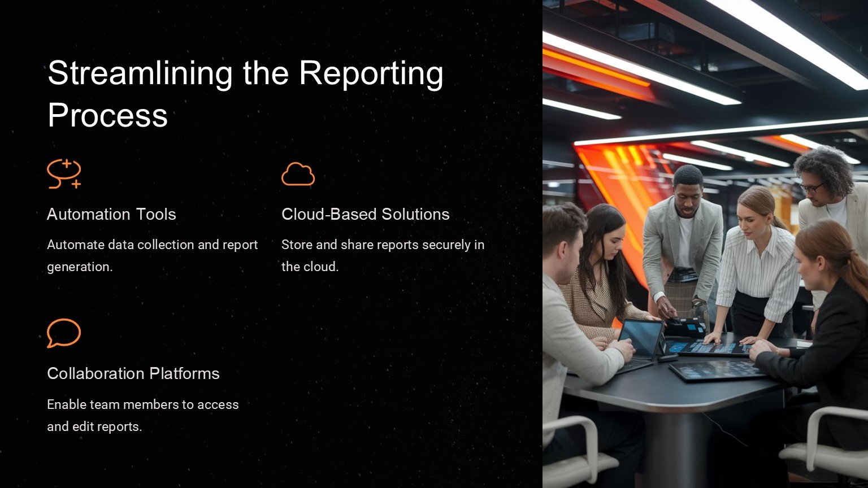
Task: Click the 'Automation Tools' heading
Action: coord(111,214)
